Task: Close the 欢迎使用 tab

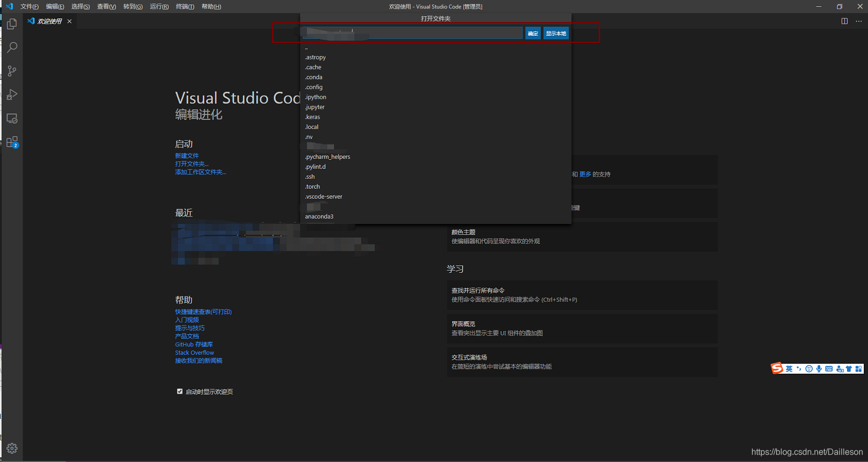Action: point(69,21)
